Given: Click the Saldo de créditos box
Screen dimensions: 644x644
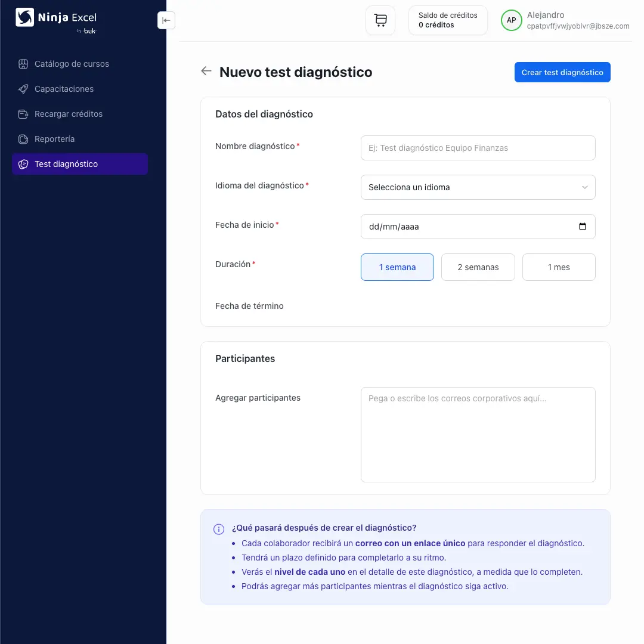Looking at the screenshot, I should 448,20.
